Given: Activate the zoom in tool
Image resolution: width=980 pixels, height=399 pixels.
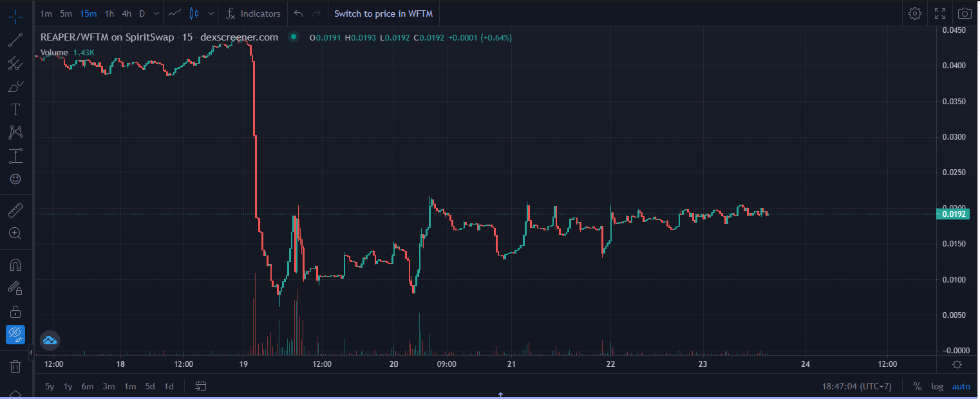Looking at the screenshot, I should (x=15, y=234).
